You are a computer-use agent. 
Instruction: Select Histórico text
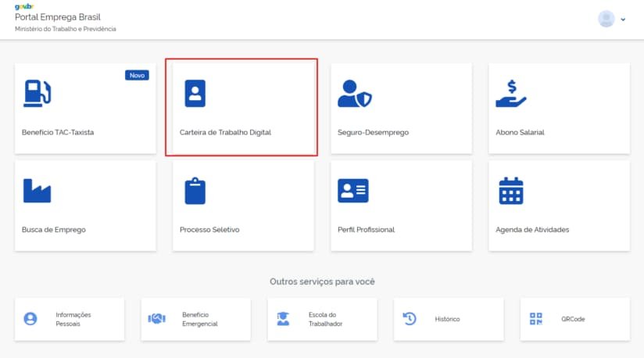[x=448, y=319]
